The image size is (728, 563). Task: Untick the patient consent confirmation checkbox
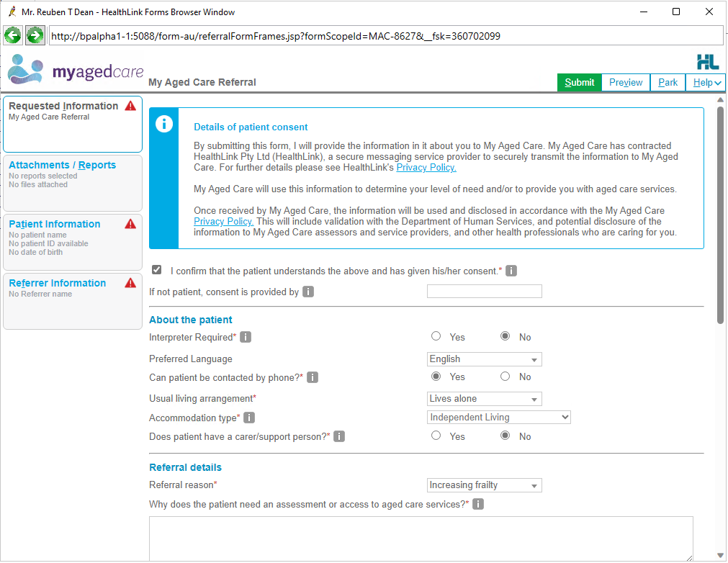pyautogui.click(x=157, y=270)
